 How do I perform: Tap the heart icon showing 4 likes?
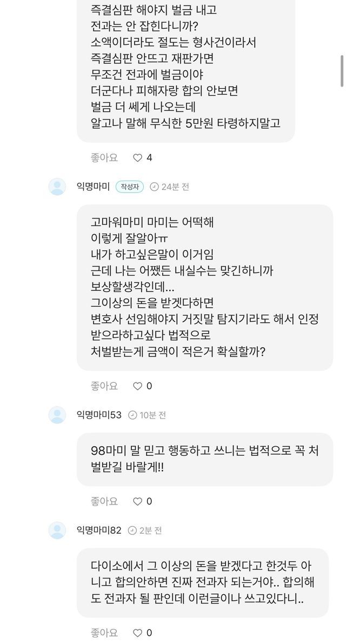pos(137,158)
